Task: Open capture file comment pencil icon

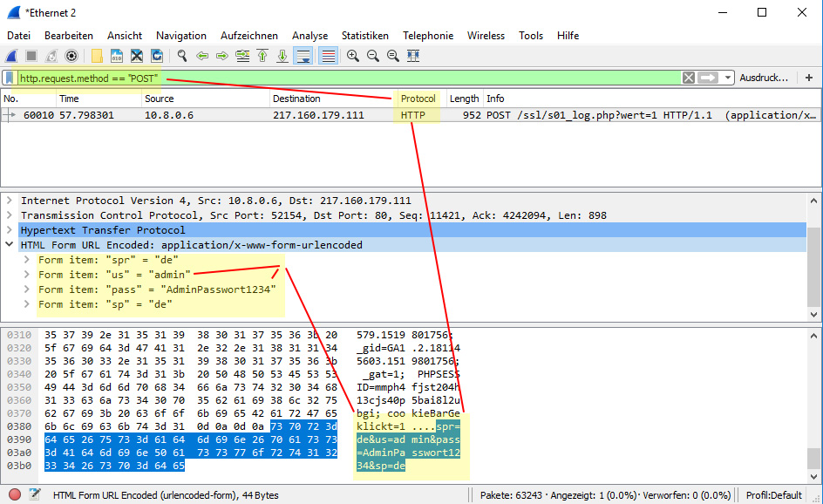Action: [x=35, y=494]
